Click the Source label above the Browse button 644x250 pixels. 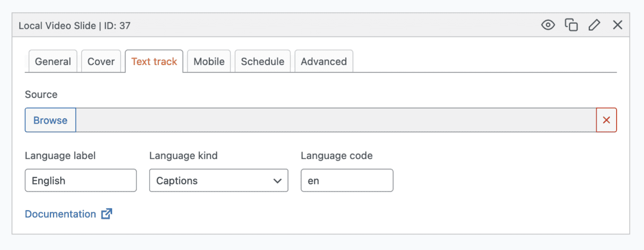[x=41, y=95]
